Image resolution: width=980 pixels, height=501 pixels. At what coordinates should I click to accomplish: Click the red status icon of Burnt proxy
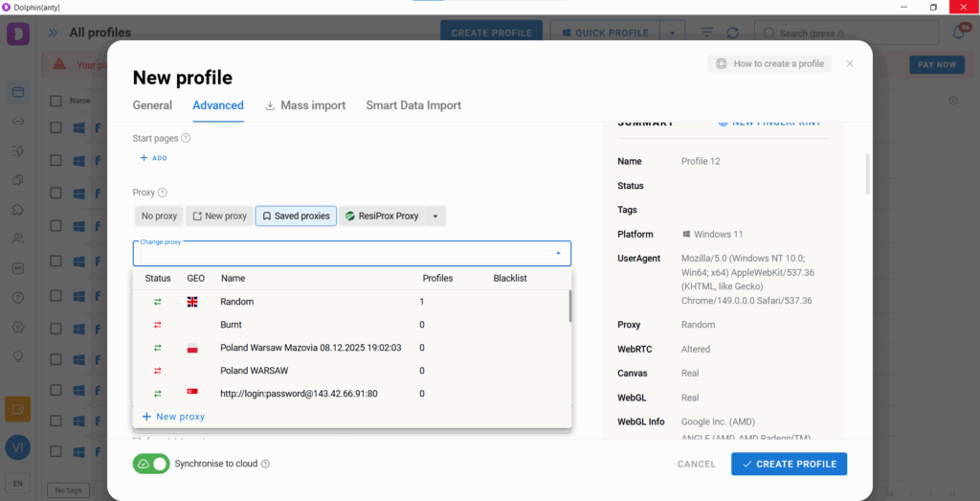[158, 325]
